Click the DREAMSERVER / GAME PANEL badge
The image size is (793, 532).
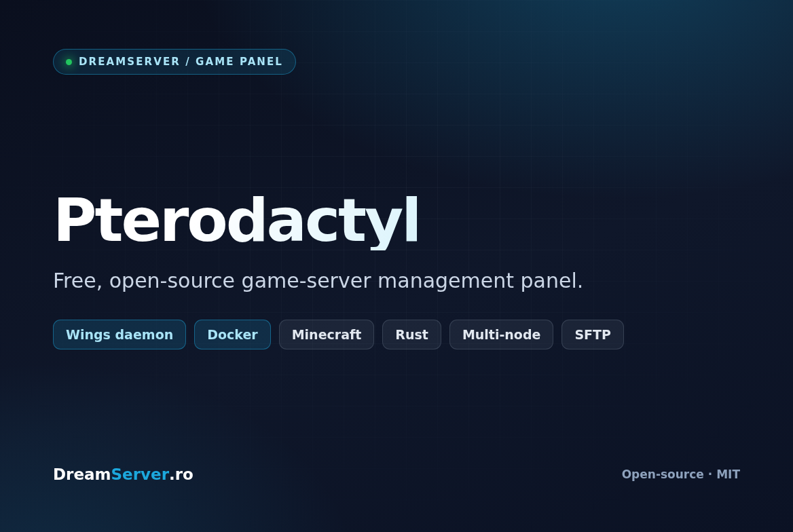[174, 62]
